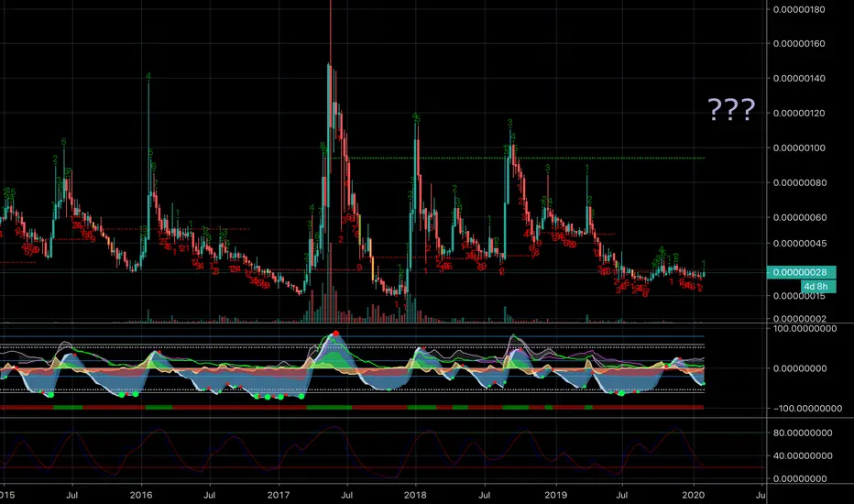This screenshot has width=854, height=504.
Task: Click price axis value 0.00000180
Action: tap(799, 9)
